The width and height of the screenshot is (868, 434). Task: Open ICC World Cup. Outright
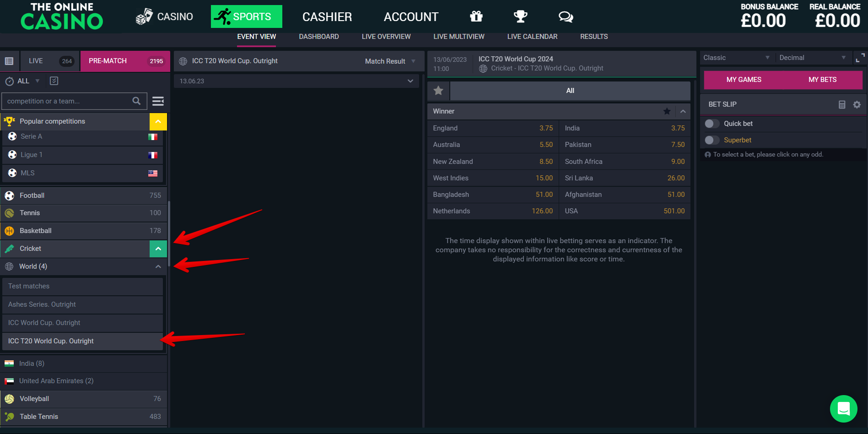coord(82,323)
